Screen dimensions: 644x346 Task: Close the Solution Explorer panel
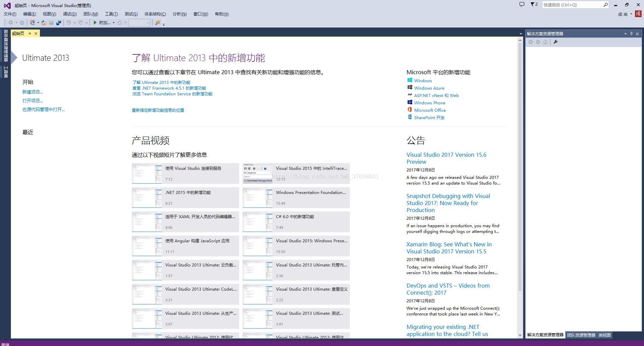tap(637, 34)
